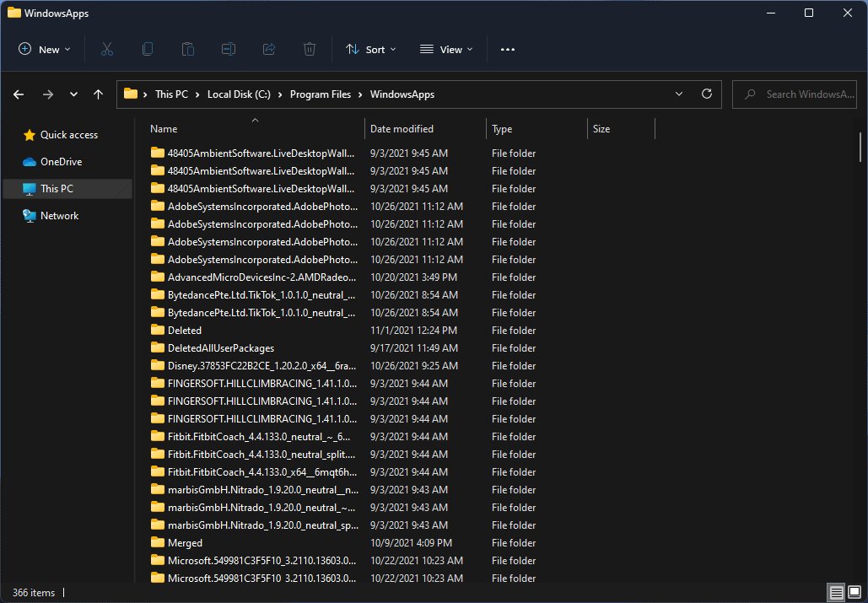
Task: Refresh the WindowsApps folder view
Action: 707,94
